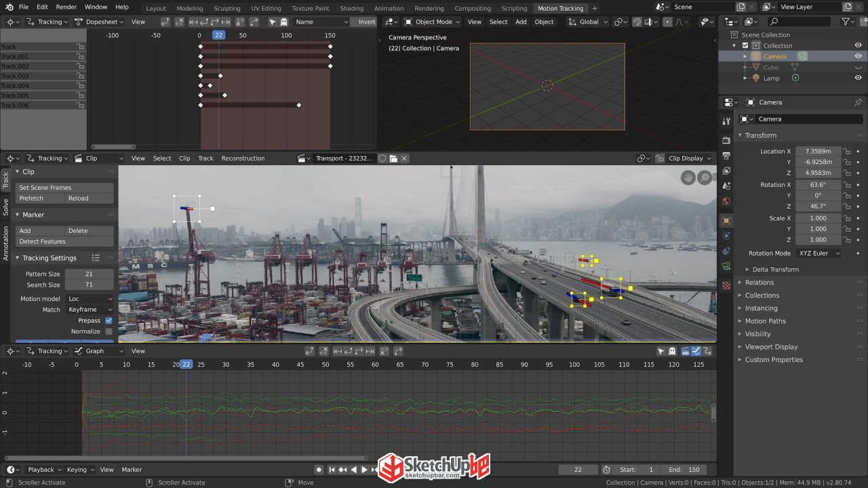Switch to the Compositing workspace tab
This screenshot has width=868, height=488.
click(473, 8)
